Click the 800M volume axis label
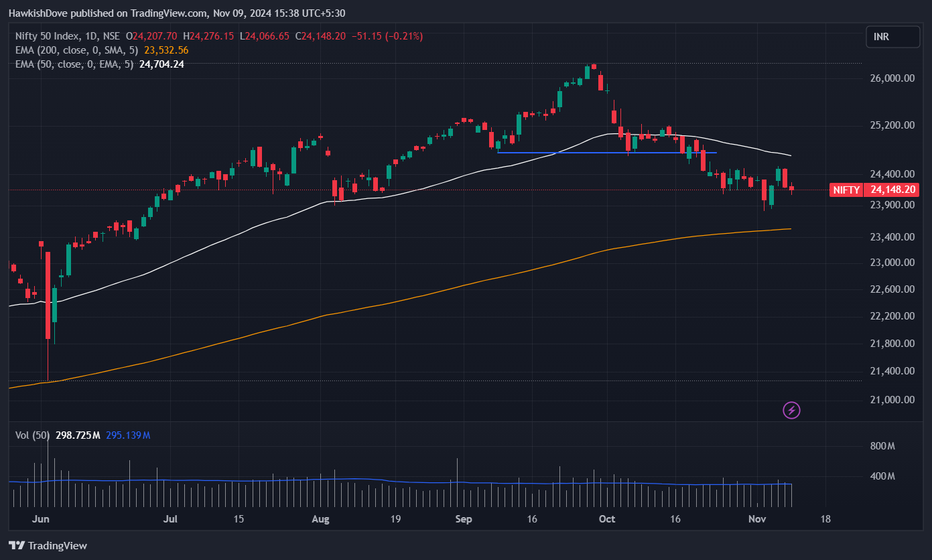 click(x=882, y=446)
